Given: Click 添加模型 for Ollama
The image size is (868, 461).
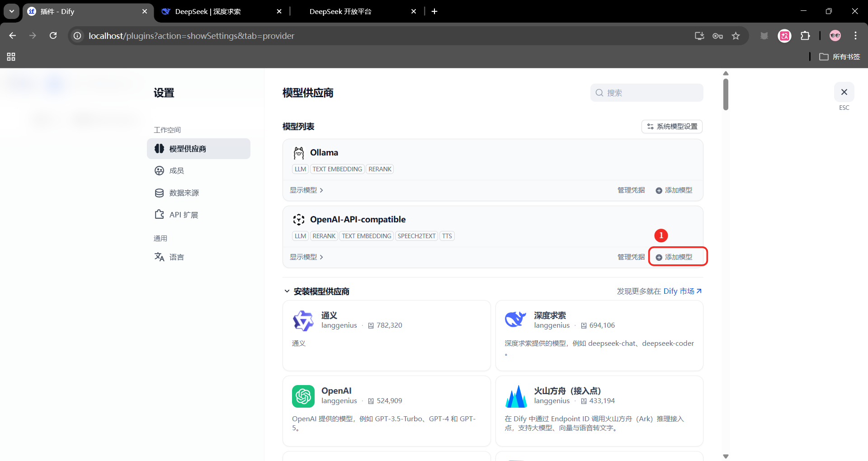Looking at the screenshot, I should coord(674,190).
